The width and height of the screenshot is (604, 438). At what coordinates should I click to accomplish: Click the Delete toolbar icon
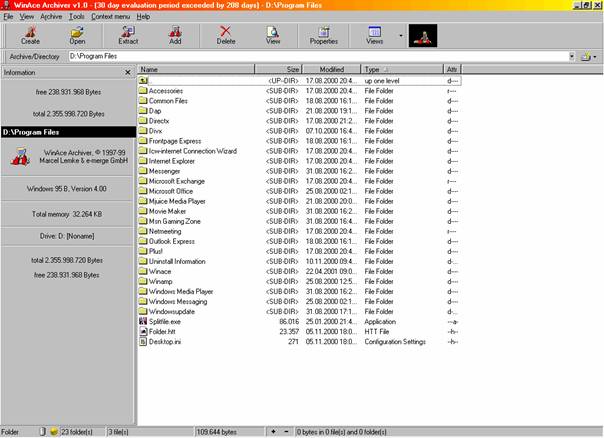226,35
